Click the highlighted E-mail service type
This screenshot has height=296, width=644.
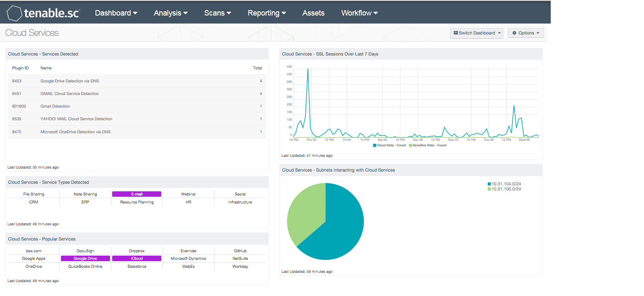(x=137, y=194)
